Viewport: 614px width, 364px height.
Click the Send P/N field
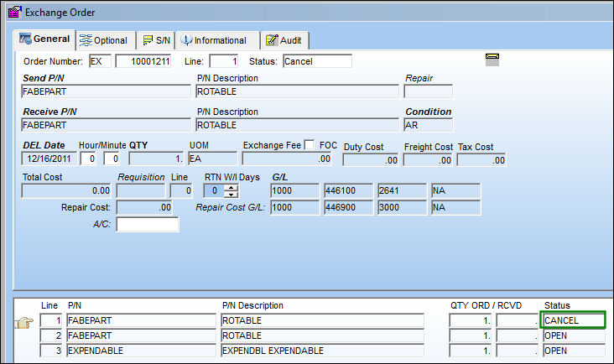[x=107, y=91]
